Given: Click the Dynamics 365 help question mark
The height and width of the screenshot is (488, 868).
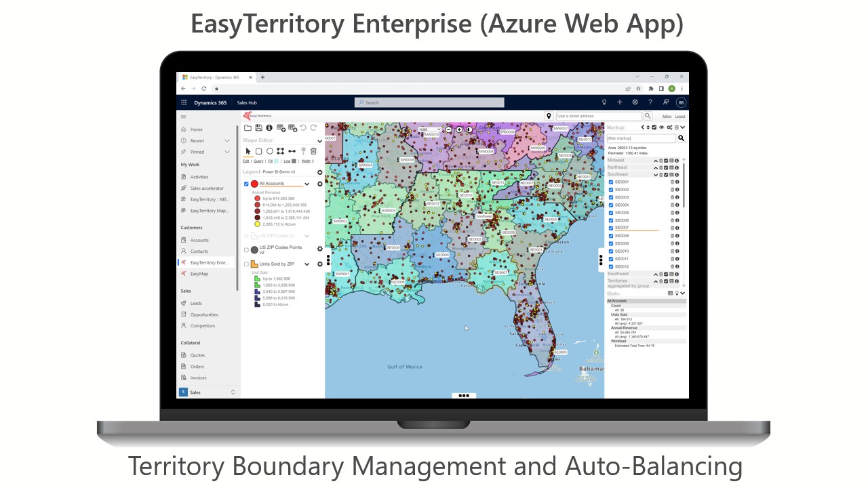Looking at the screenshot, I should 650,102.
